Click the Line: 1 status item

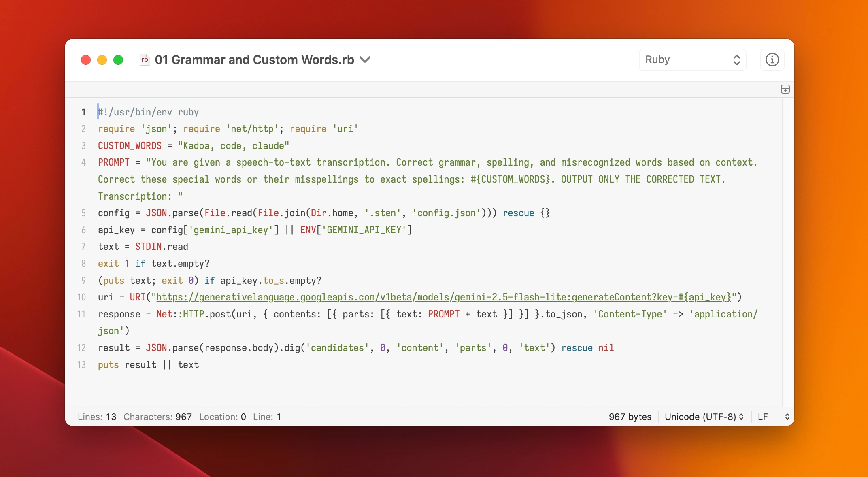click(x=267, y=417)
